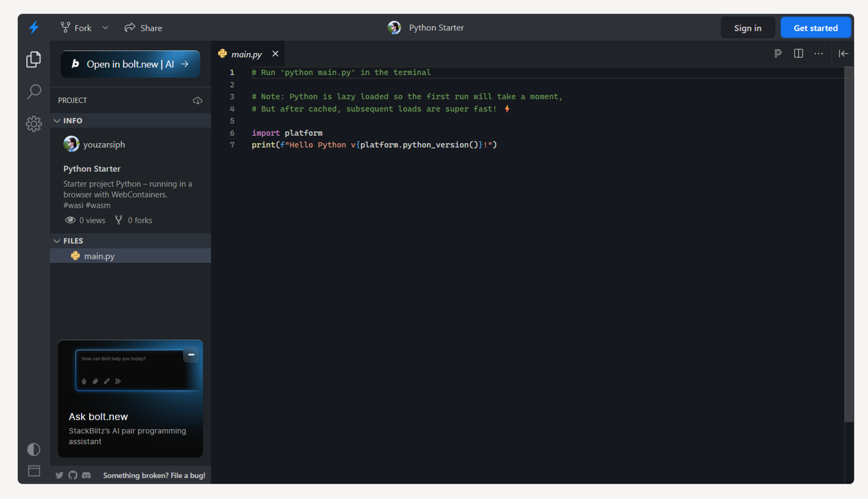Image resolution: width=868 pixels, height=499 pixels.
Task: Click the 0 forks count text
Action: coord(140,221)
